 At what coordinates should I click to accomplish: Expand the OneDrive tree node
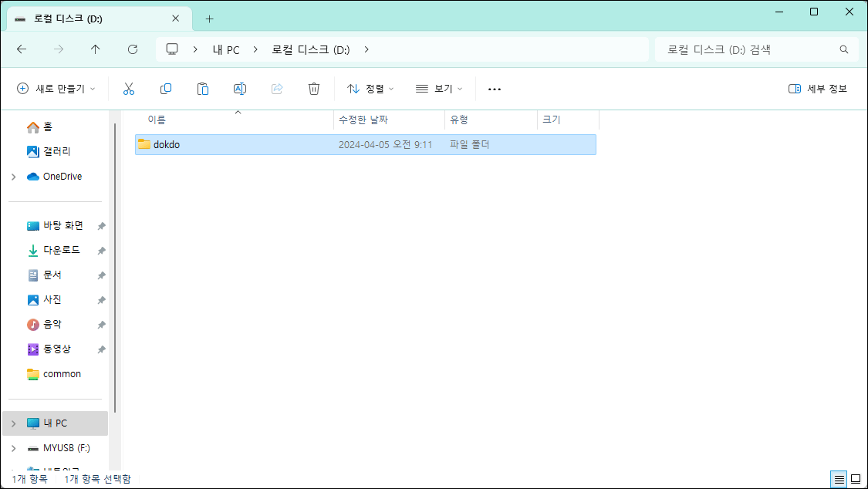pyautogui.click(x=14, y=177)
